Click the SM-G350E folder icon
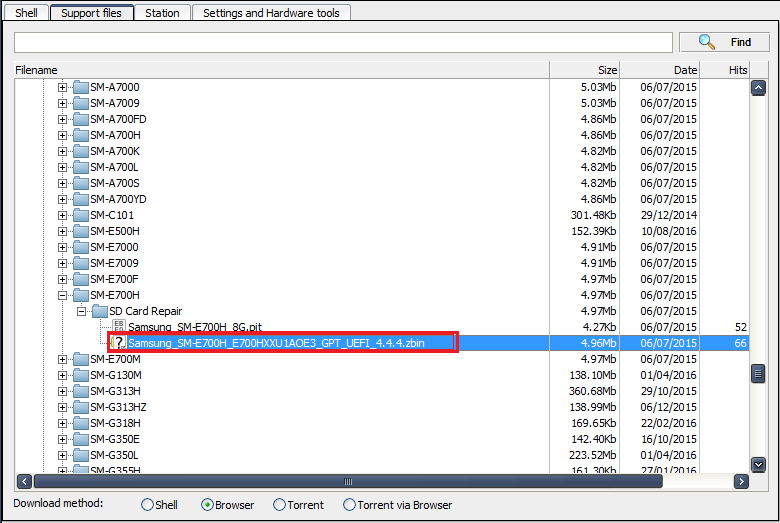Image resolution: width=780 pixels, height=523 pixels. [x=81, y=439]
